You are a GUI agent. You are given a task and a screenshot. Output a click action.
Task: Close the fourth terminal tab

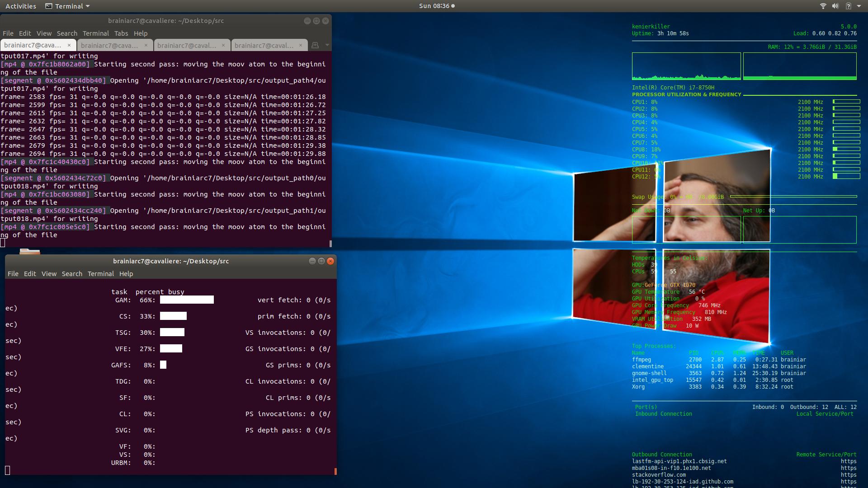(x=301, y=45)
